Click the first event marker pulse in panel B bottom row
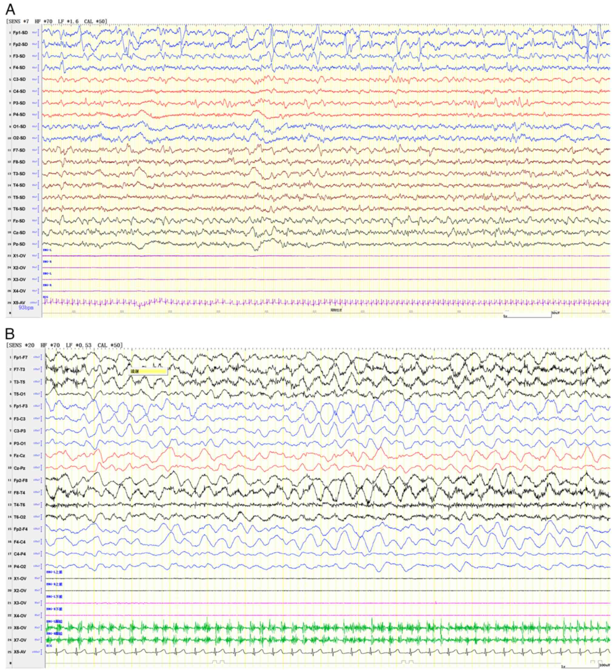Viewport: 616px width, 672px height. click(215, 661)
